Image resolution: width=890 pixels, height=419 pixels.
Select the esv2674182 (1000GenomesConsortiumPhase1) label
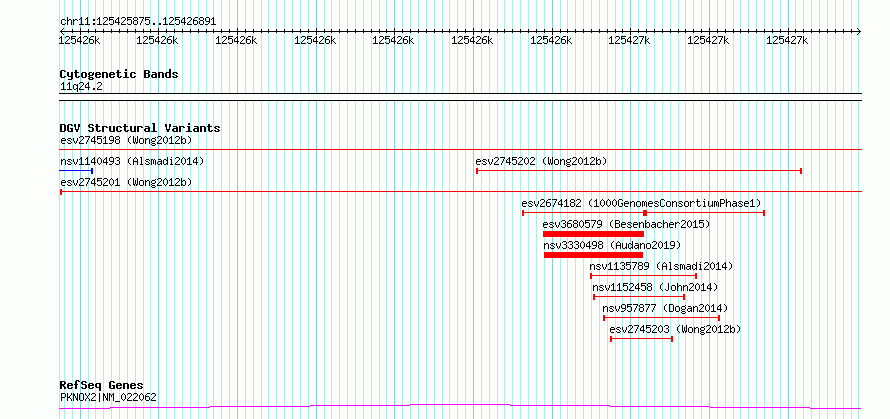[x=641, y=203]
